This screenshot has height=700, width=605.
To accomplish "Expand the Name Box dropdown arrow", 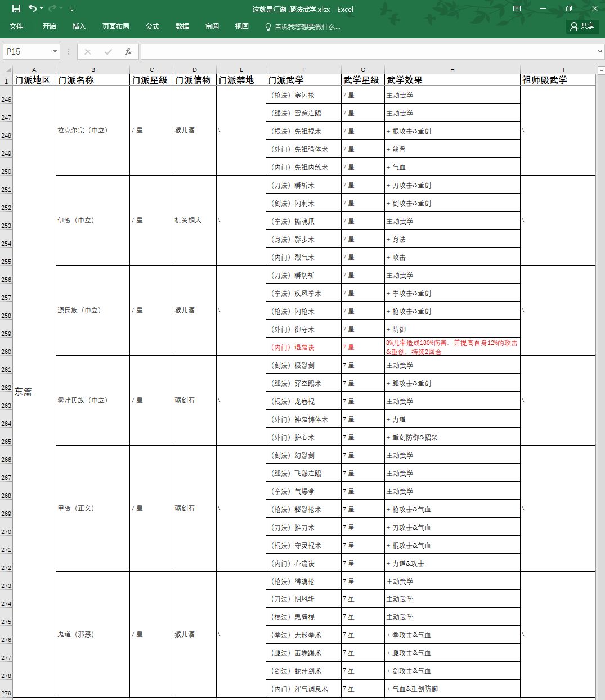I will [x=55, y=52].
